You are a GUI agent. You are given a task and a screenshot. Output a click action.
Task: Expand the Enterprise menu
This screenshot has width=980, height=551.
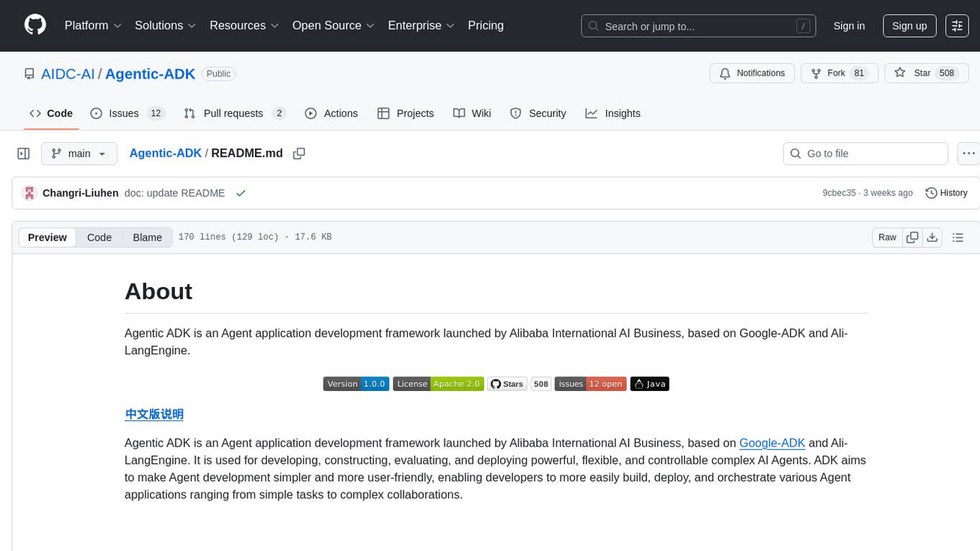coord(421,25)
